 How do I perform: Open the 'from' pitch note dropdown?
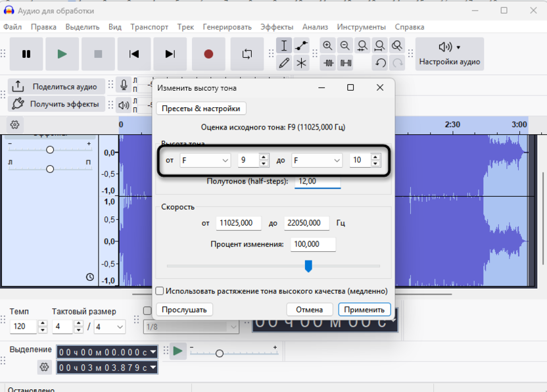click(x=205, y=160)
